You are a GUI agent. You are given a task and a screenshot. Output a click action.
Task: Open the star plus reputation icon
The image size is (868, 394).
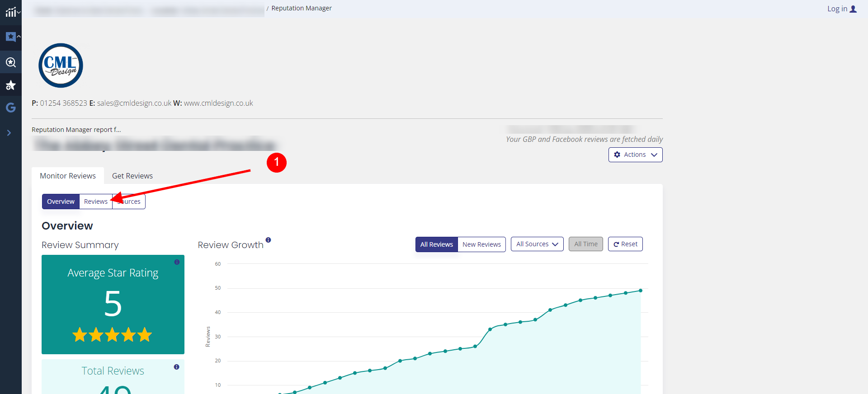tap(11, 85)
